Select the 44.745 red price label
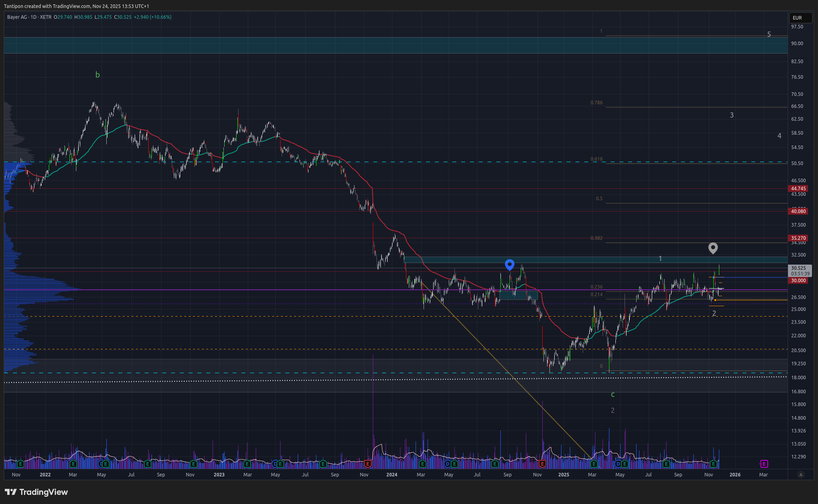 (x=798, y=188)
